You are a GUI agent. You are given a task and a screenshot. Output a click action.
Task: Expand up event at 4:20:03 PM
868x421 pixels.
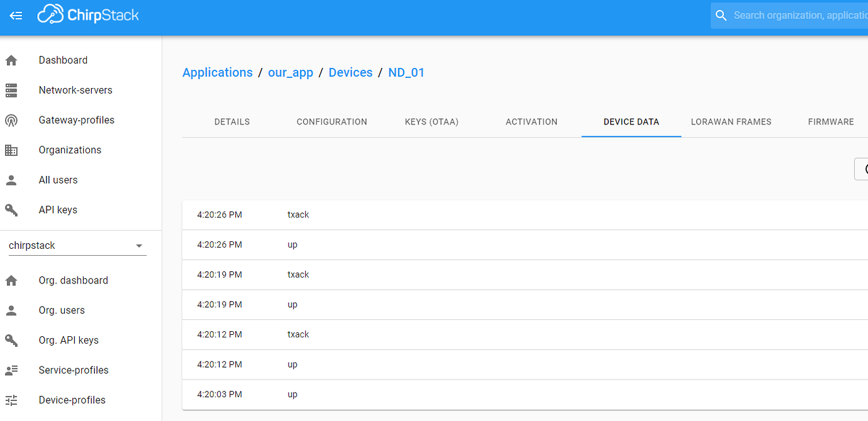point(525,395)
